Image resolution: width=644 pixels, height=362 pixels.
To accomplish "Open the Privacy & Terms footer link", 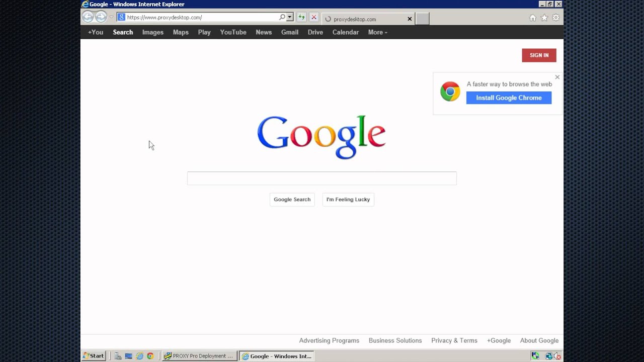I will 454,340.
